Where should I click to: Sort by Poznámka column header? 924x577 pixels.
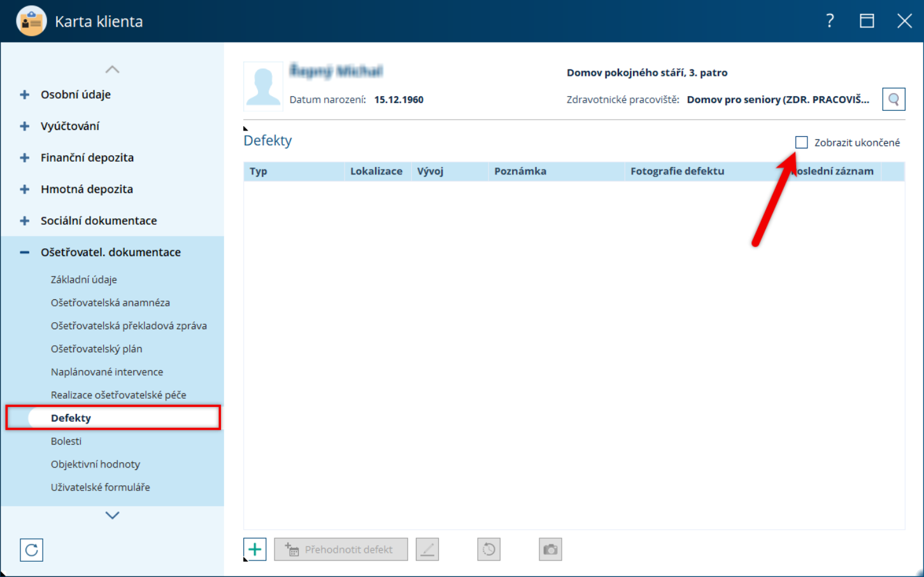pyautogui.click(x=557, y=171)
